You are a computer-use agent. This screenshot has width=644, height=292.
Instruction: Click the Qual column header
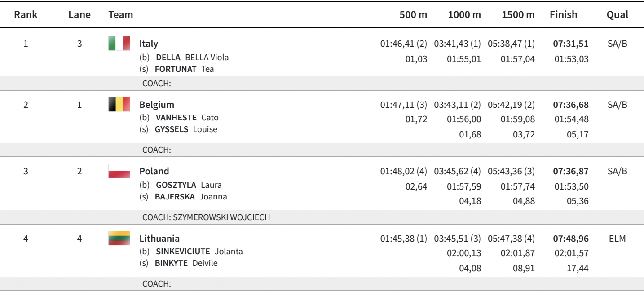617,14
